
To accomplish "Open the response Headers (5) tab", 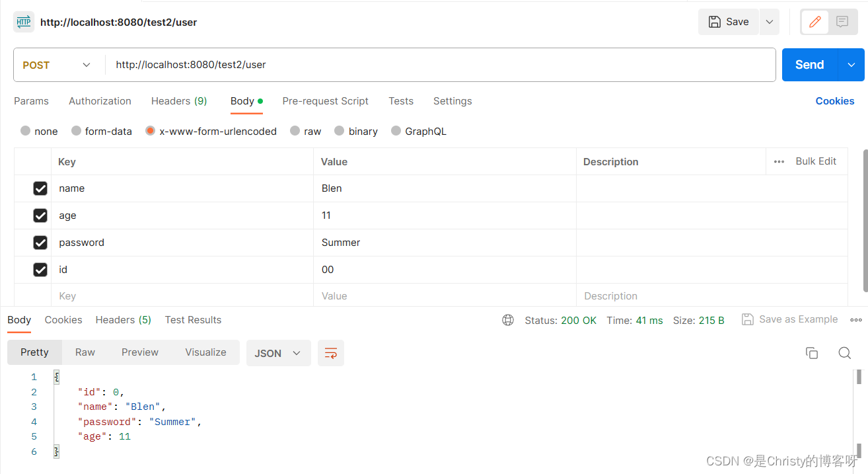I will [x=124, y=320].
